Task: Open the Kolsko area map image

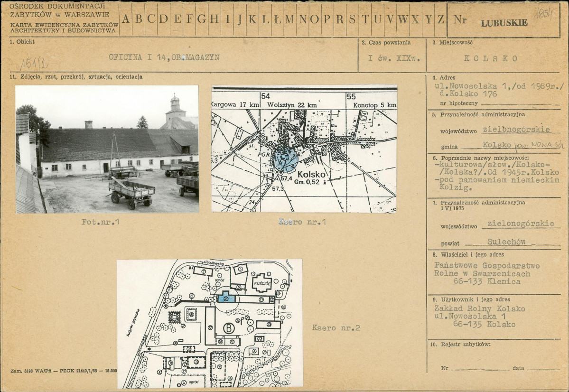Action: (304, 149)
